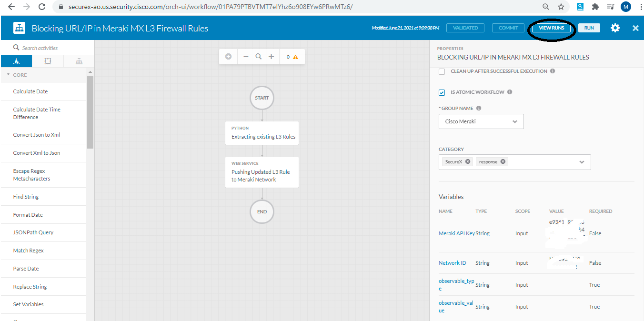The image size is (644, 321).
Task: Select Calculate Date Time Difference activity
Action: 44,113
